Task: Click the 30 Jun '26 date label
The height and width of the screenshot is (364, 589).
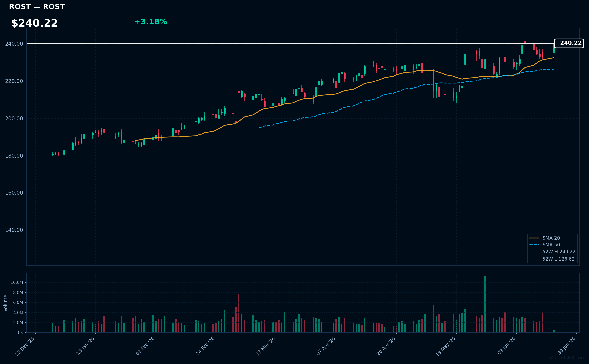Action: pyautogui.click(x=566, y=346)
